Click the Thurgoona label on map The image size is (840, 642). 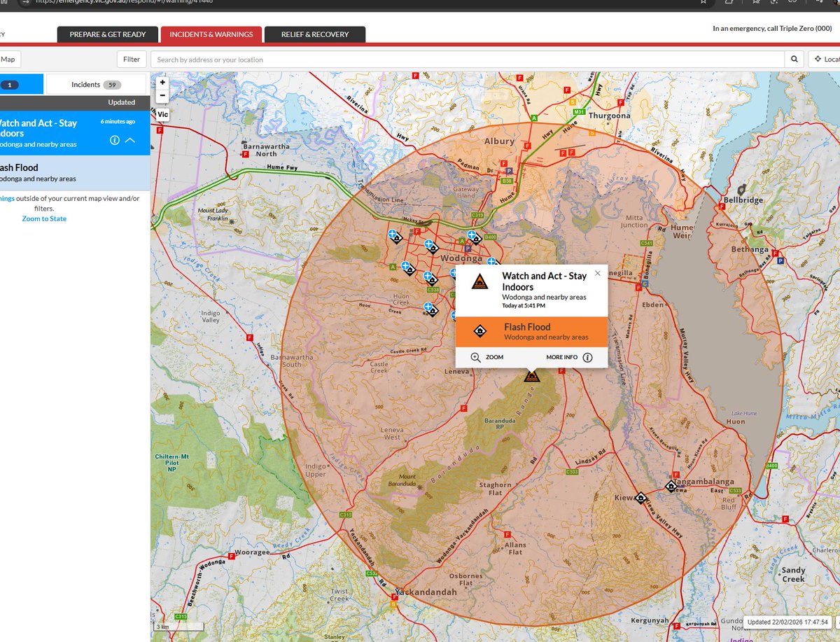[610, 116]
